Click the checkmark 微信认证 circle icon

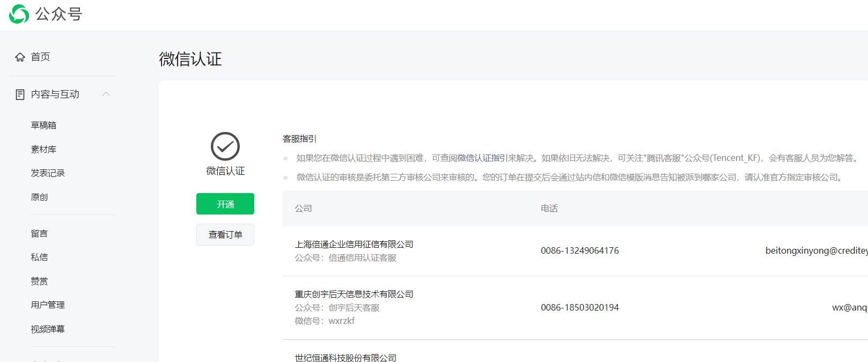pyautogui.click(x=225, y=146)
